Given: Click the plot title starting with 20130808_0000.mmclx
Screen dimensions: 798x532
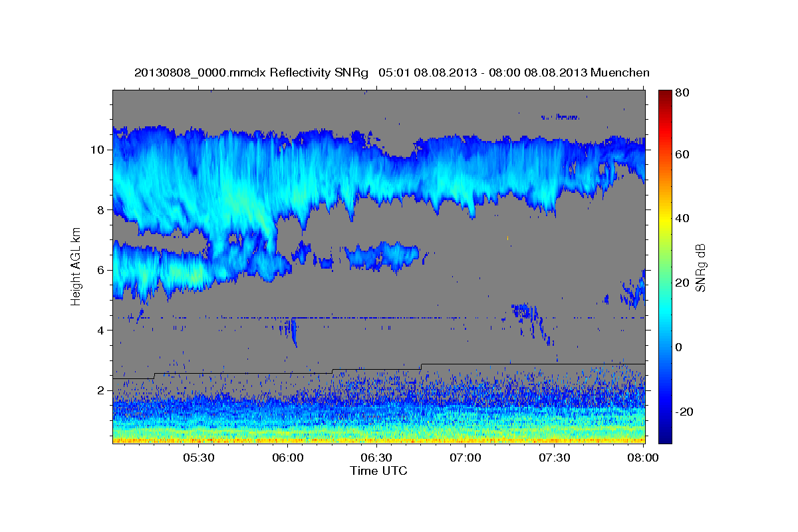Looking at the screenshot, I should click(392, 72).
